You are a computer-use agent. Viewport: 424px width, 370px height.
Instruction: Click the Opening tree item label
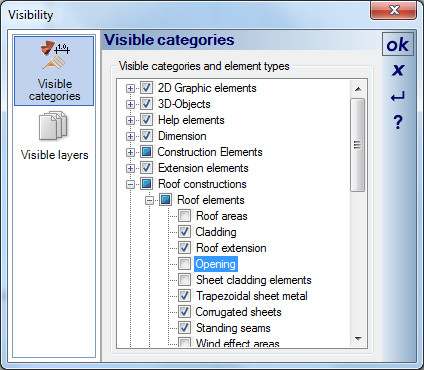pyautogui.click(x=216, y=264)
